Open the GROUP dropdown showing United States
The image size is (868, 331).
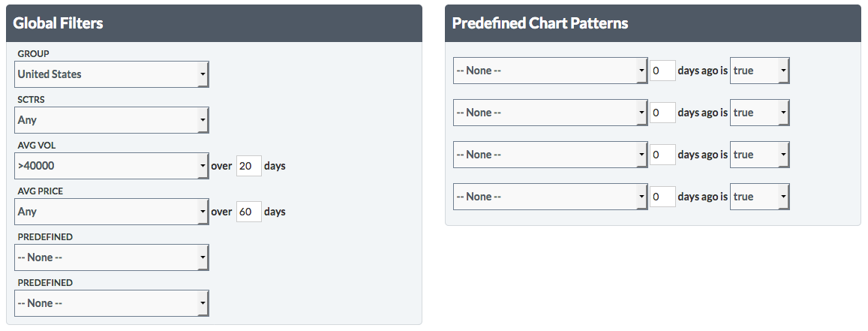(111, 74)
